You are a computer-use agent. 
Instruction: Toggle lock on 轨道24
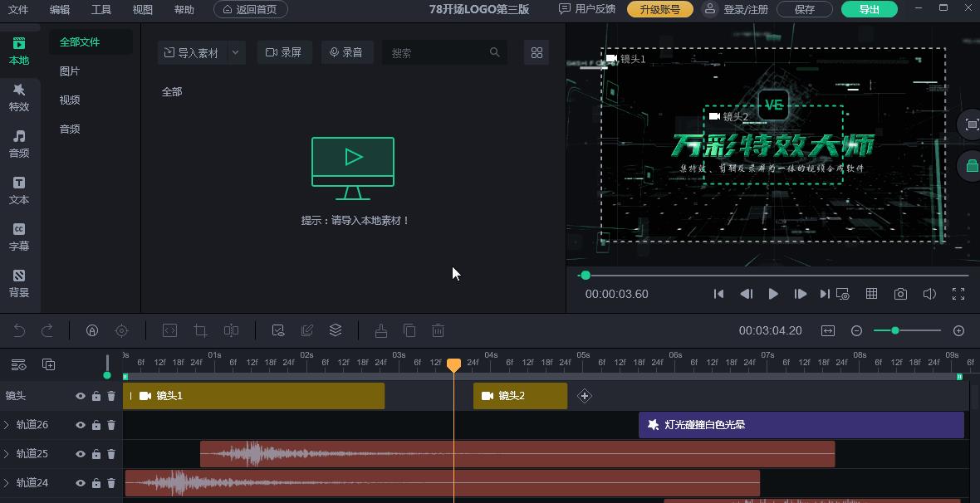pyautogui.click(x=96, y=483)
